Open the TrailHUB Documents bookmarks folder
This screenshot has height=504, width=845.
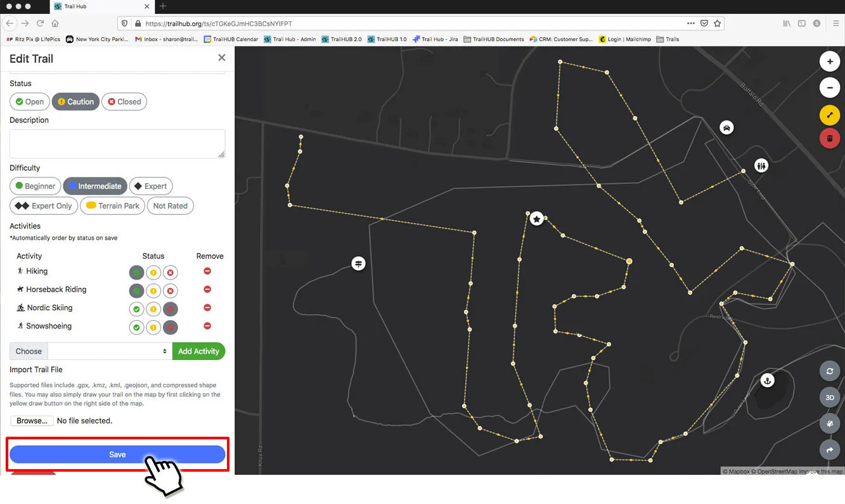point(494,39)
